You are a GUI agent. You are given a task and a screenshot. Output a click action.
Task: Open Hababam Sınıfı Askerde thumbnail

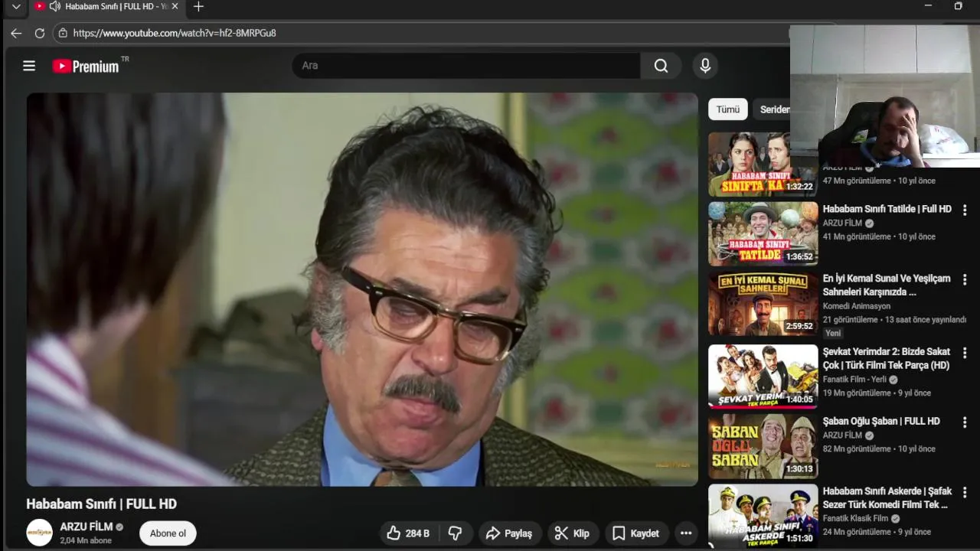pyautogui.click(x=763, y=515)
